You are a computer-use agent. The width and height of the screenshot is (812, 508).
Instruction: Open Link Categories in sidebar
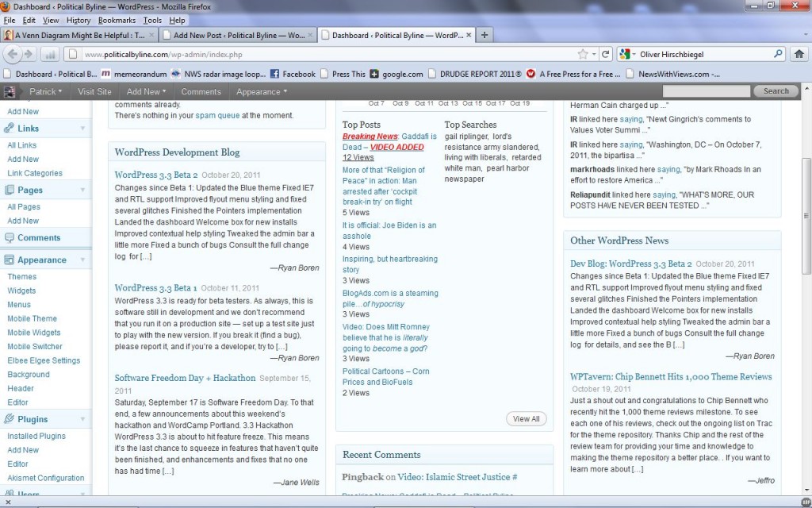35,173
